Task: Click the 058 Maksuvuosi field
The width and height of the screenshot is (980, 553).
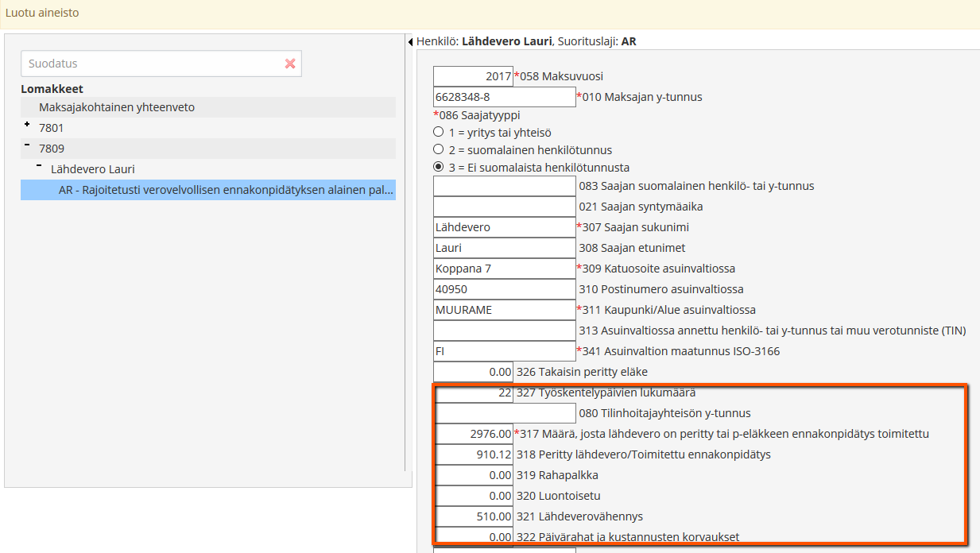Action: tap(473, 76)
